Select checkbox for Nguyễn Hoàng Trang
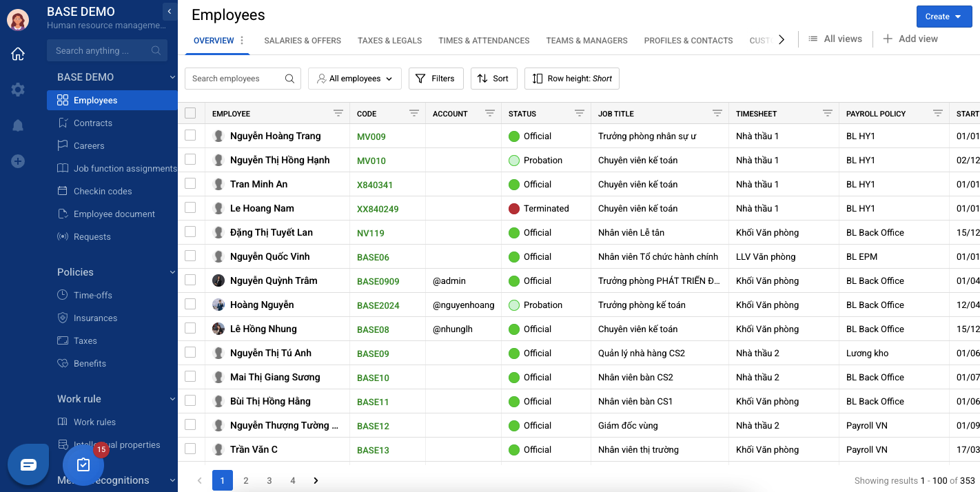This screenshot has height=492, width=980. click(x=190, y=135)
